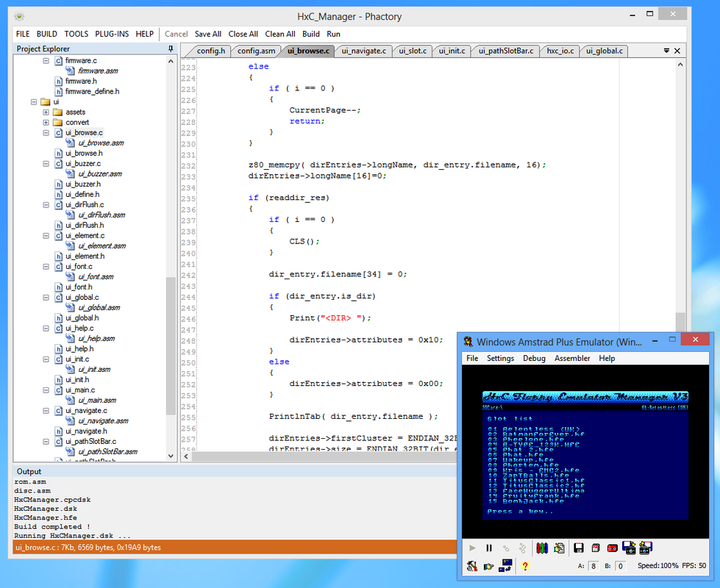Viewport: 720px width, 588px height.
Task: Click the Project Explorer vertical scrollbar thumb
Action: 171,346
